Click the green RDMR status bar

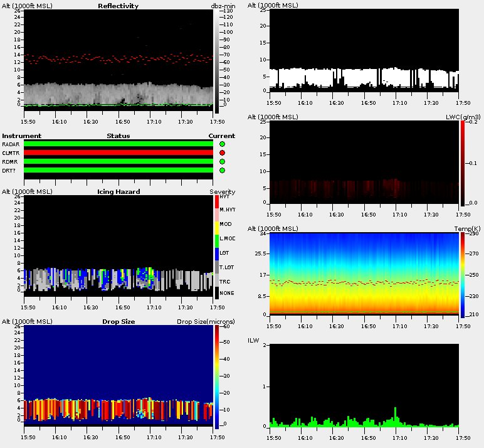pyautogui.click(x=118, y=162)
